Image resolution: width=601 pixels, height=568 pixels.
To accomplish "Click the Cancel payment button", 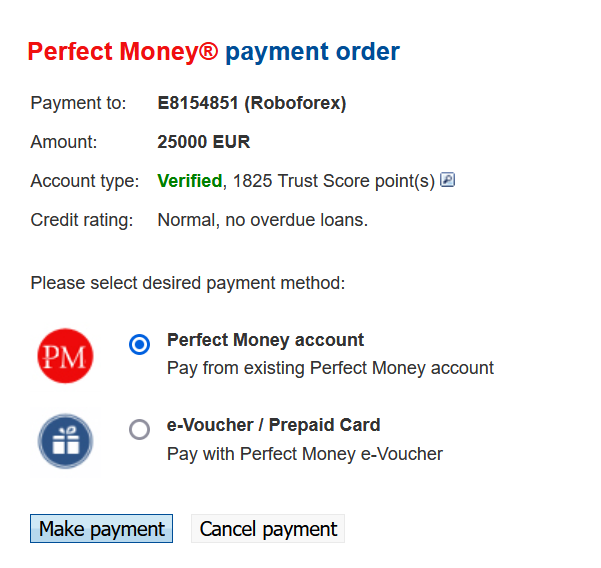I will coord(268,529).
